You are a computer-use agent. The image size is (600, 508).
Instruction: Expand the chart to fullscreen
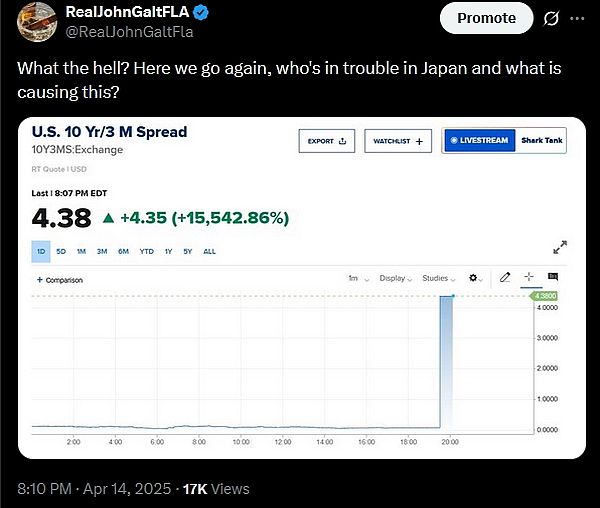(x=561, y=246)
